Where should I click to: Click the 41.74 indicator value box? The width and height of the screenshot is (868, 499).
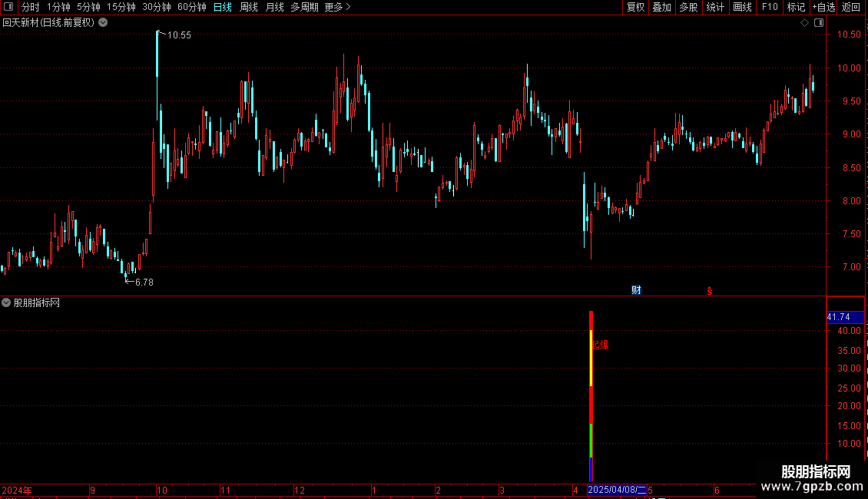point(845,317)
